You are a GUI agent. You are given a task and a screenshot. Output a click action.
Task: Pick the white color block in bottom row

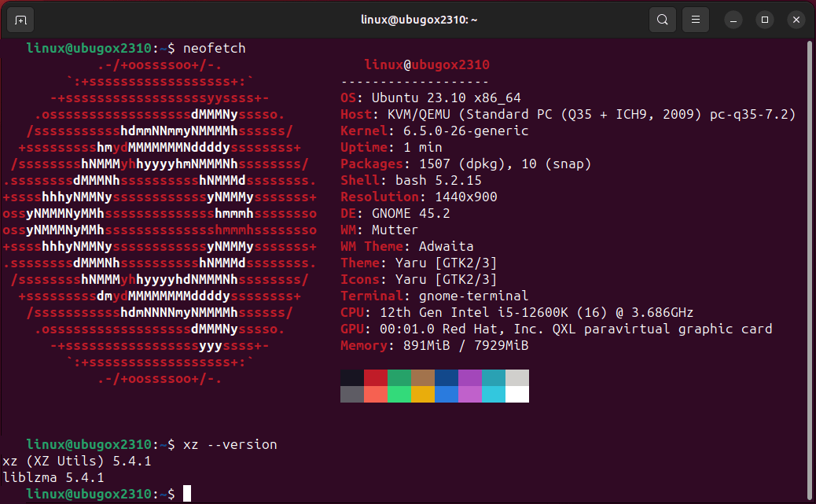point(517,394)
